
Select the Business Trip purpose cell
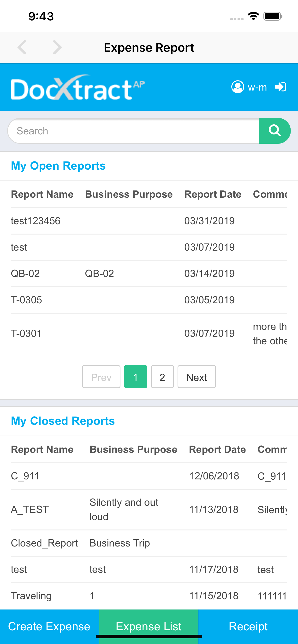pyautogui.click(x=120, y=543)
